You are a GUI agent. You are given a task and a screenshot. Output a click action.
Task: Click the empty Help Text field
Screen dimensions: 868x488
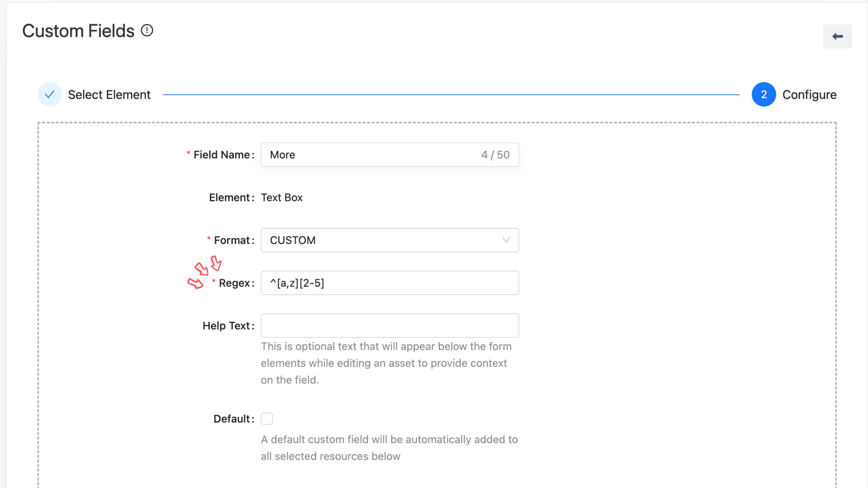point(389,326)
